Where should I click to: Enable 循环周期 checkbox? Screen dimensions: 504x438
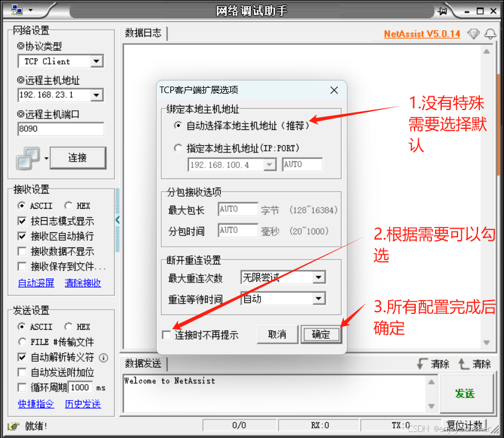pyautogui.click(x=22, y=387)
